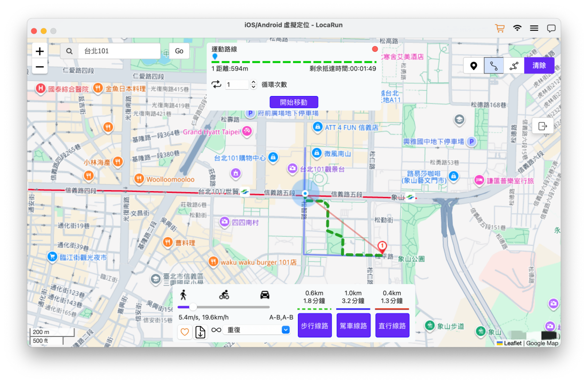
Task: Zoom in on the map
Action: (40, 51)
